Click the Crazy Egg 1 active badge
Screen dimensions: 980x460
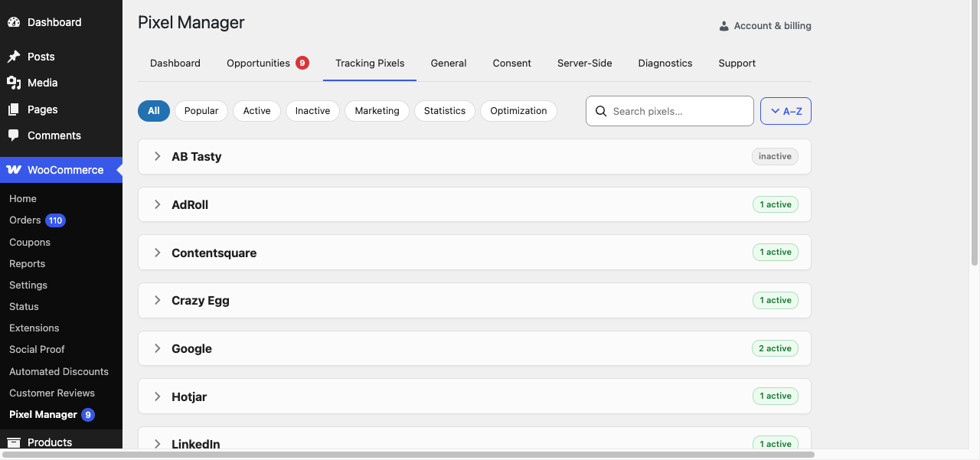(x=776, y=300)
